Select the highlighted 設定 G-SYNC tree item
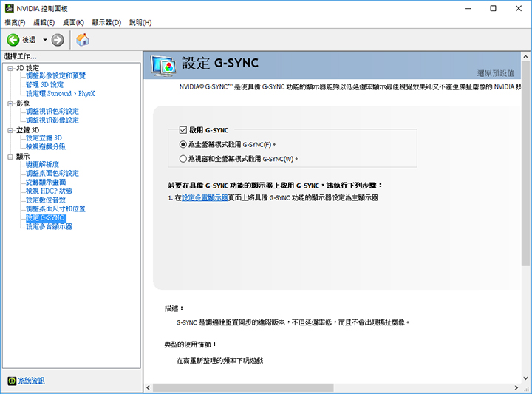The height and width of the screenshot is (394, 532). click(46, 218)
